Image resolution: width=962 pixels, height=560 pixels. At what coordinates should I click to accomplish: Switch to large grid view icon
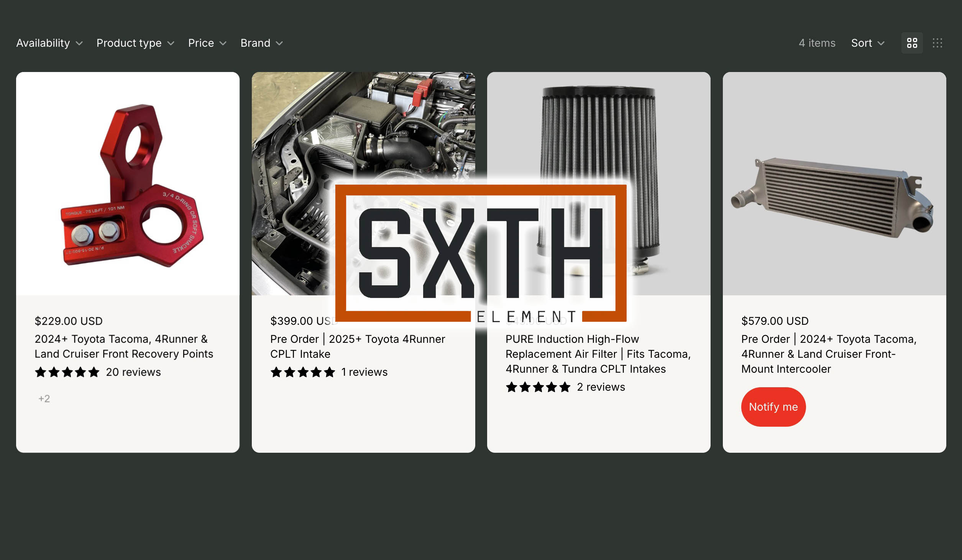pos(912,43)
